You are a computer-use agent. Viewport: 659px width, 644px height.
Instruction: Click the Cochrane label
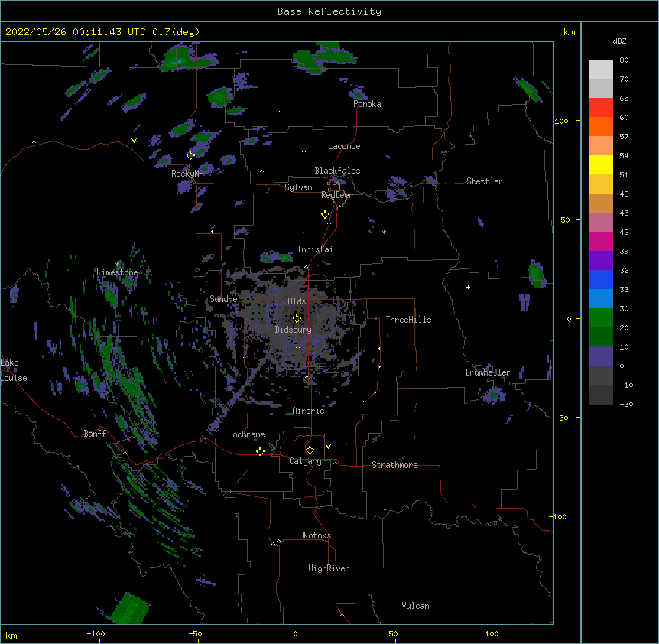tap(246, 434)
